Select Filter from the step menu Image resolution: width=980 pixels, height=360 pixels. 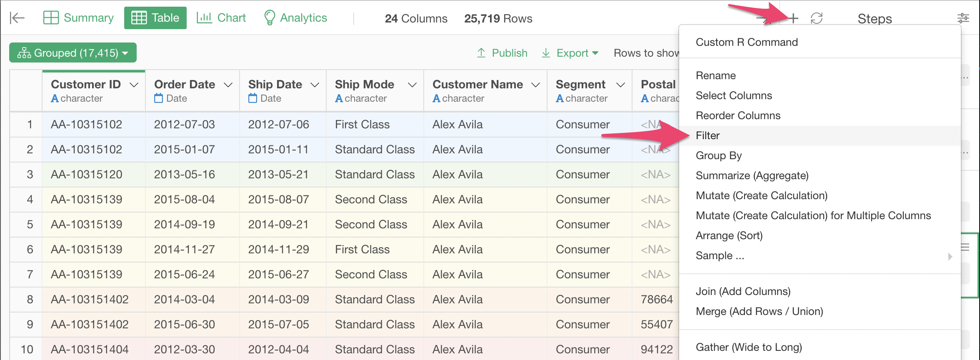(820, 135)
